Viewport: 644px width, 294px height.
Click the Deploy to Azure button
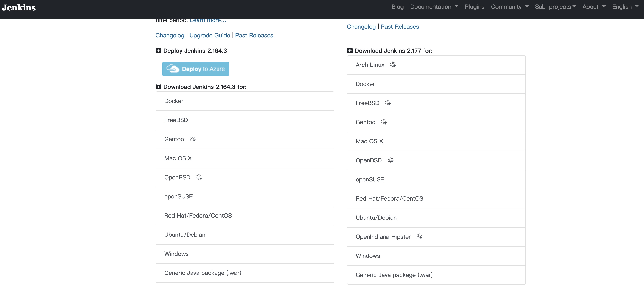point(196,69)
